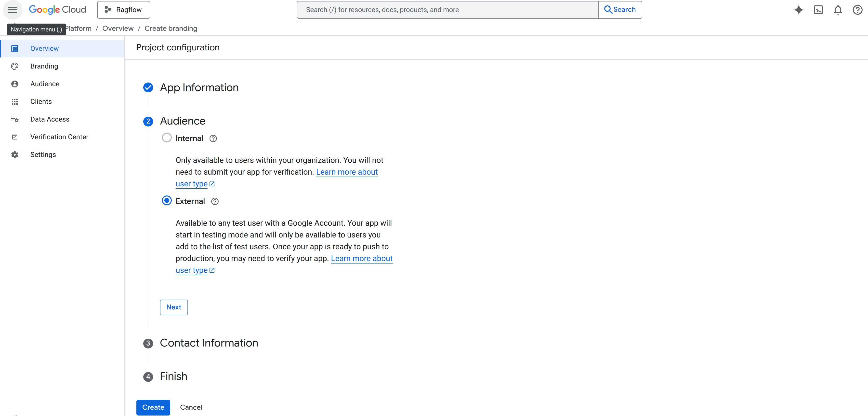The width and height of the screenshot is (868, 416).
Task: Click the Cancel button
Action: click(x=191, y=407)
